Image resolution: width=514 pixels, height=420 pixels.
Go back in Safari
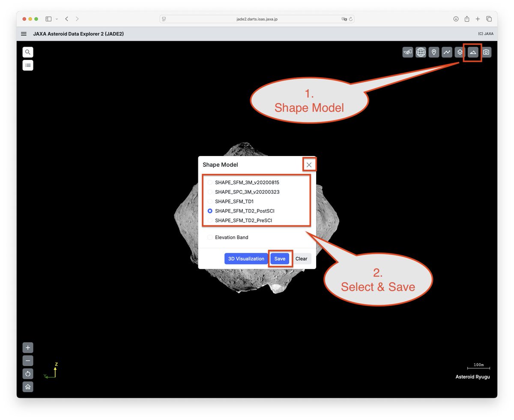[x=67, y=19]
